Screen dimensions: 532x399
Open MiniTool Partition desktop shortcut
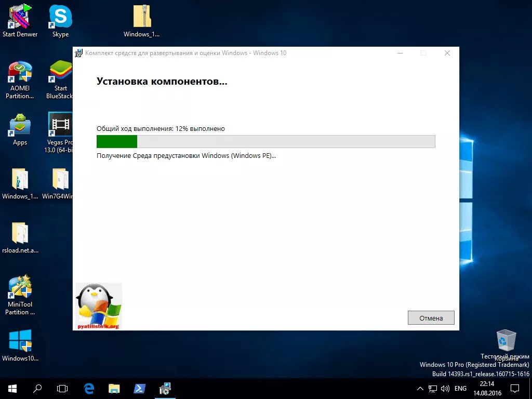pyautogui.click(x=20, y=295)
